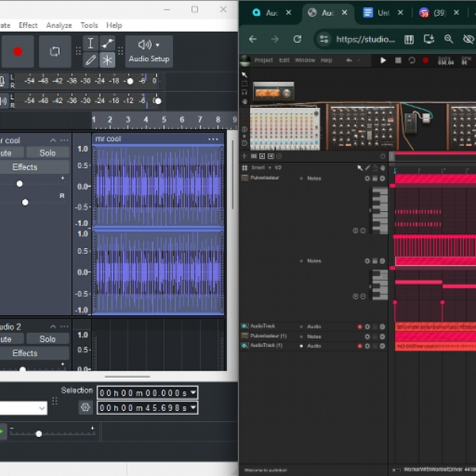Toggle Solo on the mr cool track
The width and height of the screenshot is (476, 476).
[48, 152]
